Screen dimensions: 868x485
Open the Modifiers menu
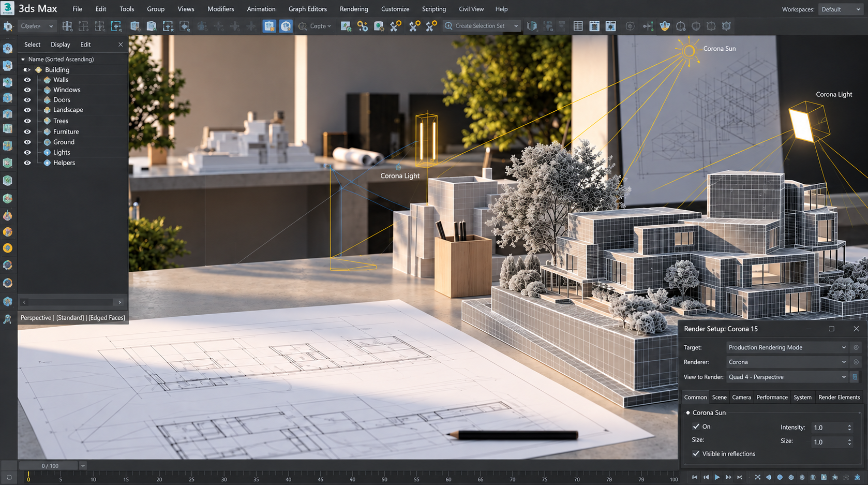pos(221,9)
